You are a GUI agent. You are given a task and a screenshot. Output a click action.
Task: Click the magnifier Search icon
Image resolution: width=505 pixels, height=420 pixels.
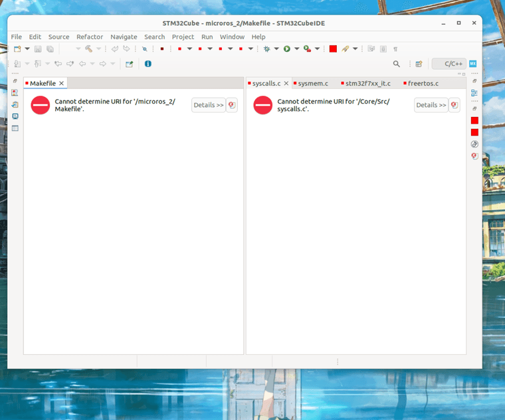(397, 64)
